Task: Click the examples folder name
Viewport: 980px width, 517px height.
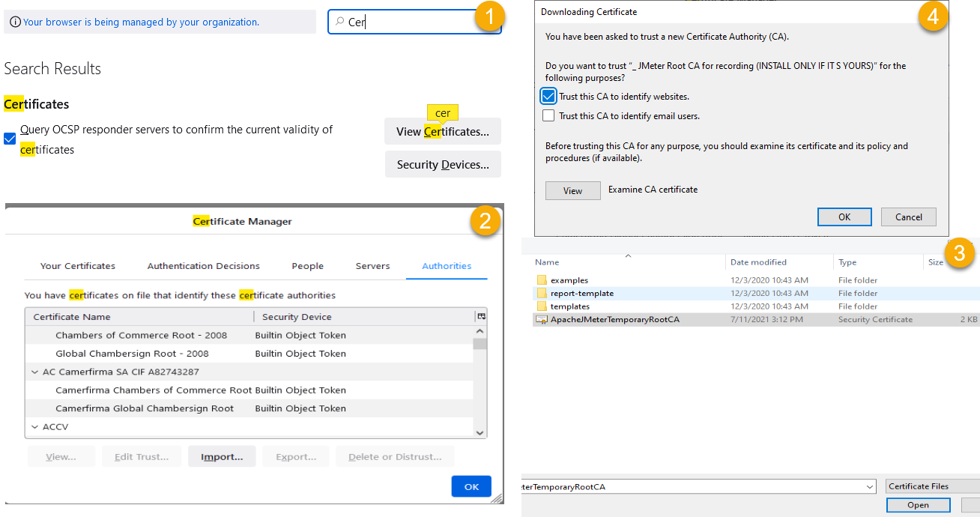Action: pyautogui.click(x=569, y=280)
